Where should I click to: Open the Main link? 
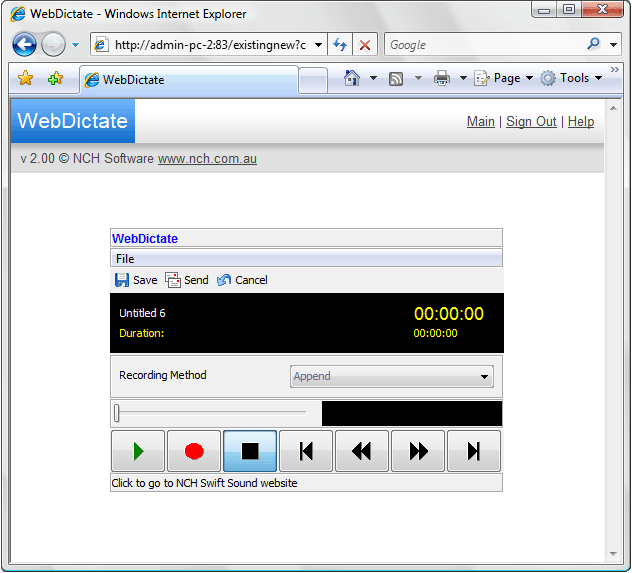480,121
